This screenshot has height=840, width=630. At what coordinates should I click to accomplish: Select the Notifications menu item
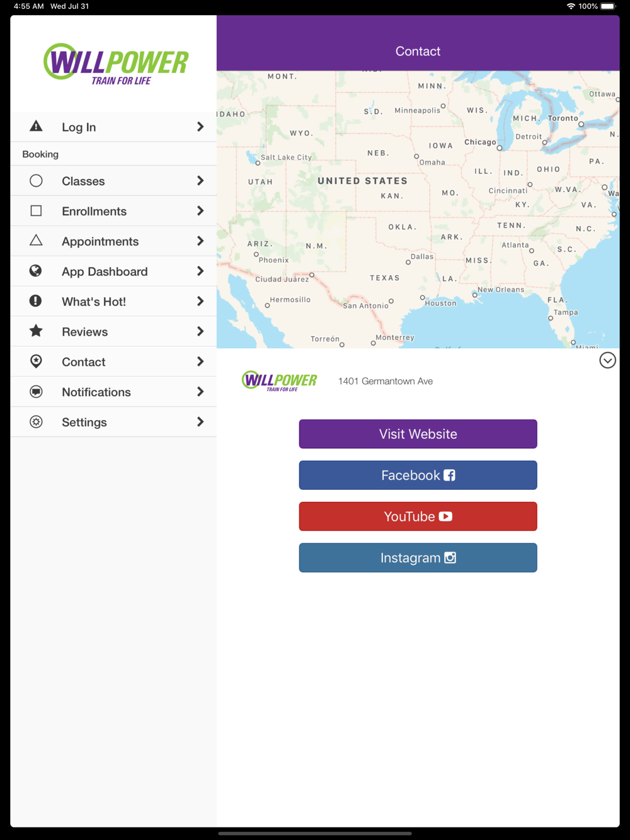click(x=113, y=392)
